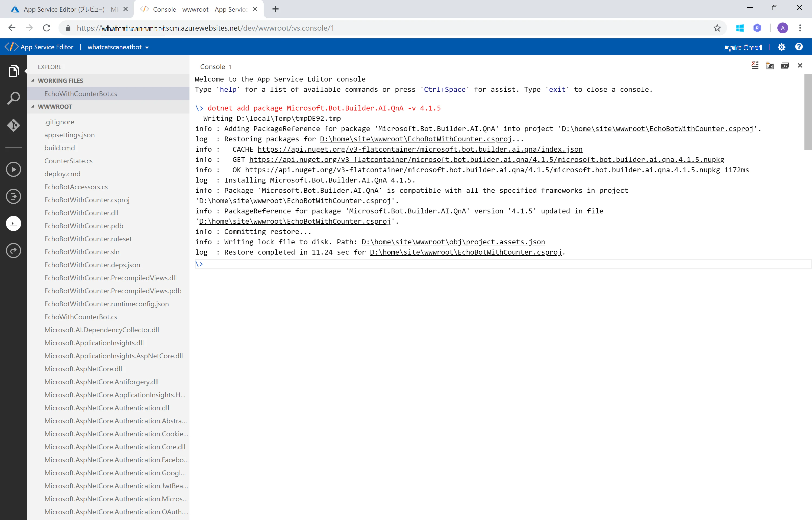The width and height of the screenshot is (812, 520).
Task: Click the Windows extension icon in Chrome
Action: (740, 28)
